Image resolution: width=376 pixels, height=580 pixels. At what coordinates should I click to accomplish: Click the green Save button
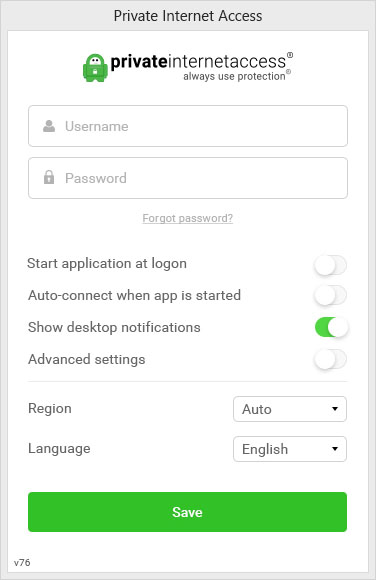(x=187, y=512)
